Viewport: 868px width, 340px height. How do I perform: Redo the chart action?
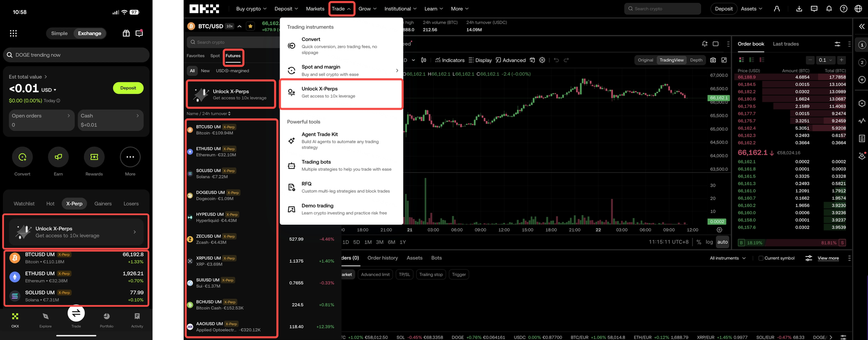(566, 60)
